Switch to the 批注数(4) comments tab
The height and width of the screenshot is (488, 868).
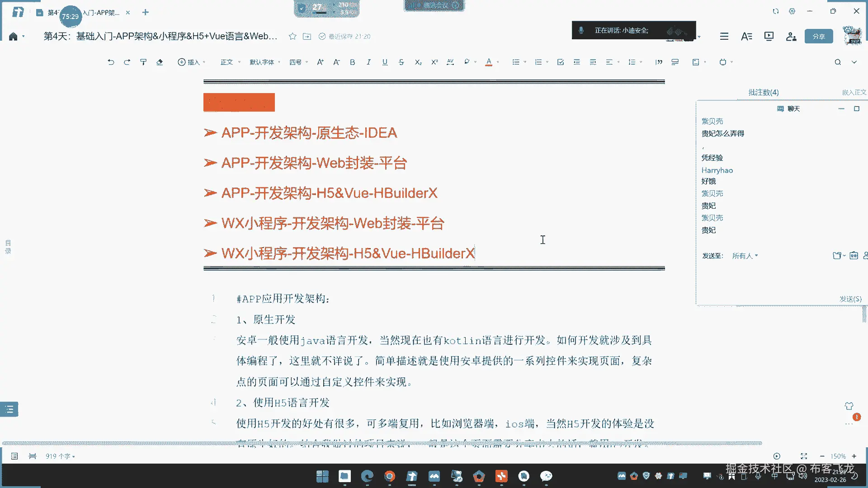(x=763, y=92)
